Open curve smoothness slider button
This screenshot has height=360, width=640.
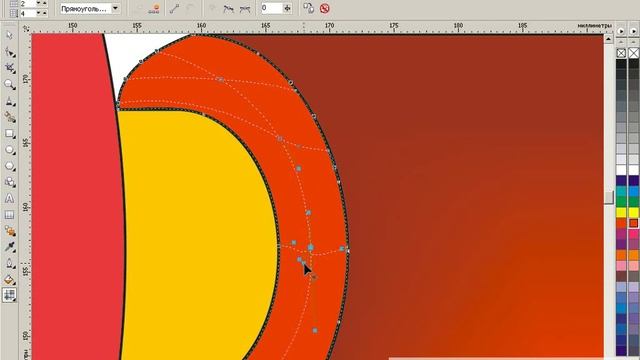[287, 8]
